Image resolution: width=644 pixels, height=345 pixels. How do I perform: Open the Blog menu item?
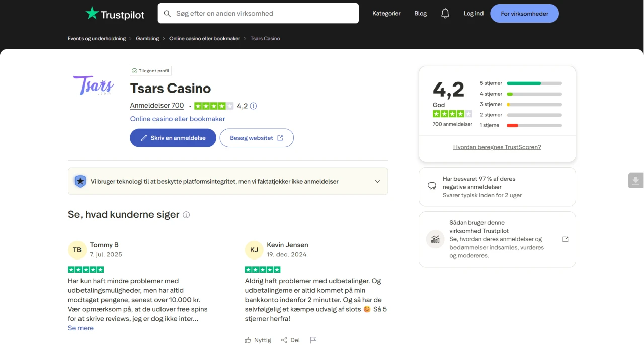(x=420, y=13)
